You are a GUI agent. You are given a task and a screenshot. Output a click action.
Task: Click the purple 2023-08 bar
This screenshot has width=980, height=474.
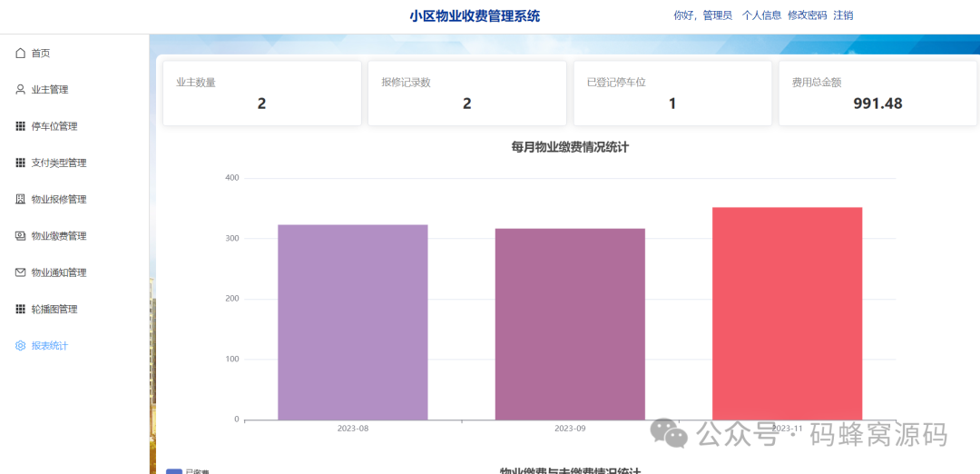(352, 322)
